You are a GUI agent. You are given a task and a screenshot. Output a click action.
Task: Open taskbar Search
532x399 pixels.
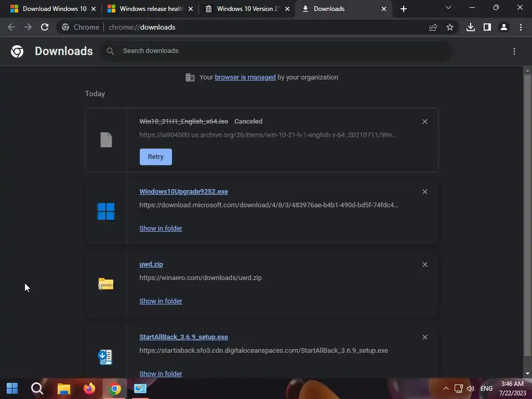coord(37,389)
